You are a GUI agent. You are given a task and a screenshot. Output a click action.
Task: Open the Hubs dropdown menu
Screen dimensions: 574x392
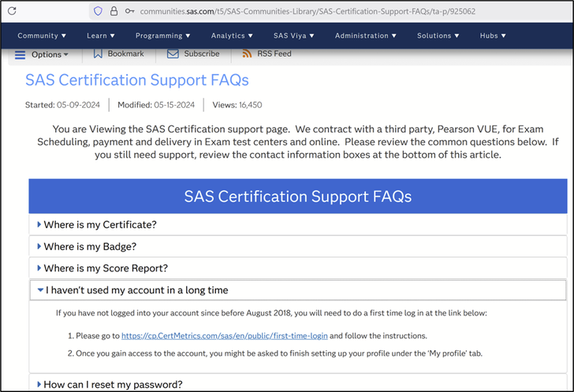pyautogui.click(x=493, y=35)
